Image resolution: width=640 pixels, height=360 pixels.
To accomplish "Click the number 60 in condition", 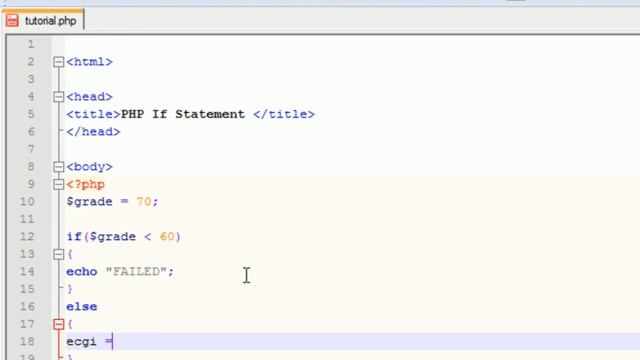I will click(167, 237).
